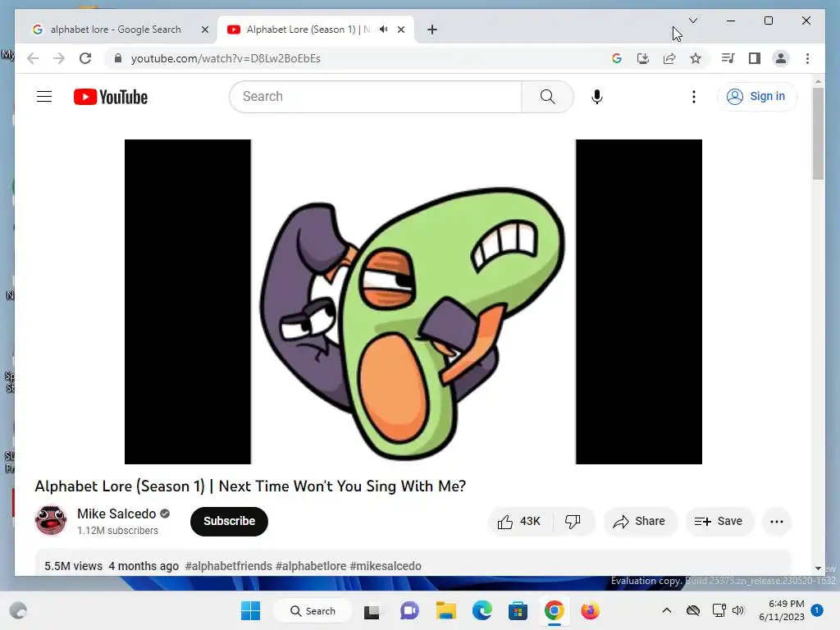Open Chrome profile avatar menu
This screenshot has height=630, width=840.
click(781, 58)
